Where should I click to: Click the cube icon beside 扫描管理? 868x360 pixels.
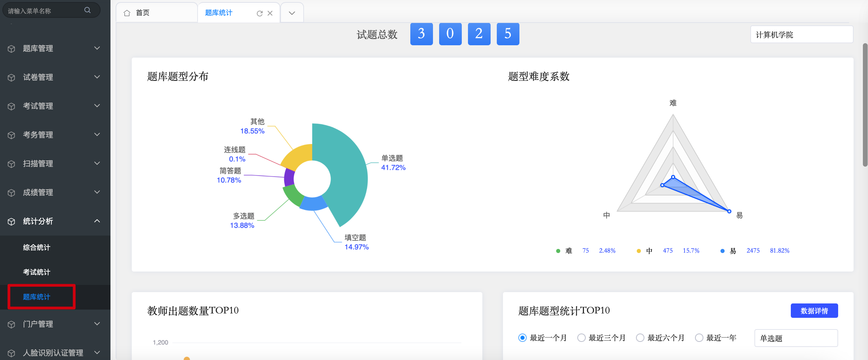click(x=11, y=164)
